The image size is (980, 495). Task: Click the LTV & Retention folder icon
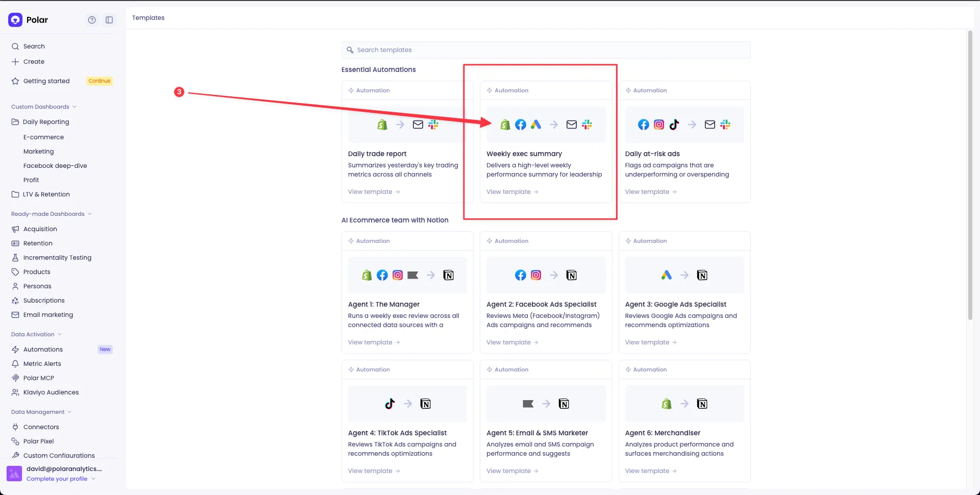(x=15, y=194)
